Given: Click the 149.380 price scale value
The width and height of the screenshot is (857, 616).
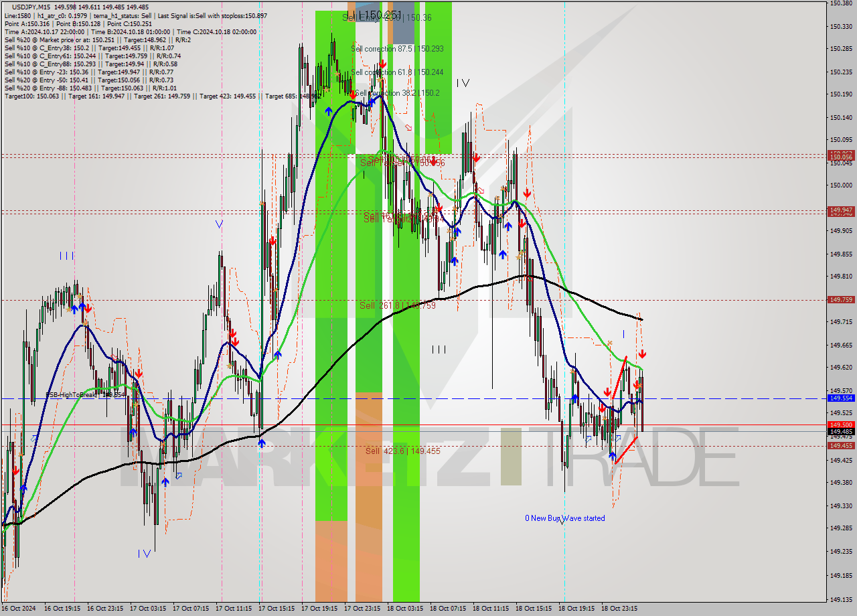Looking at the screenshot, I should click(x=841, y=482).
